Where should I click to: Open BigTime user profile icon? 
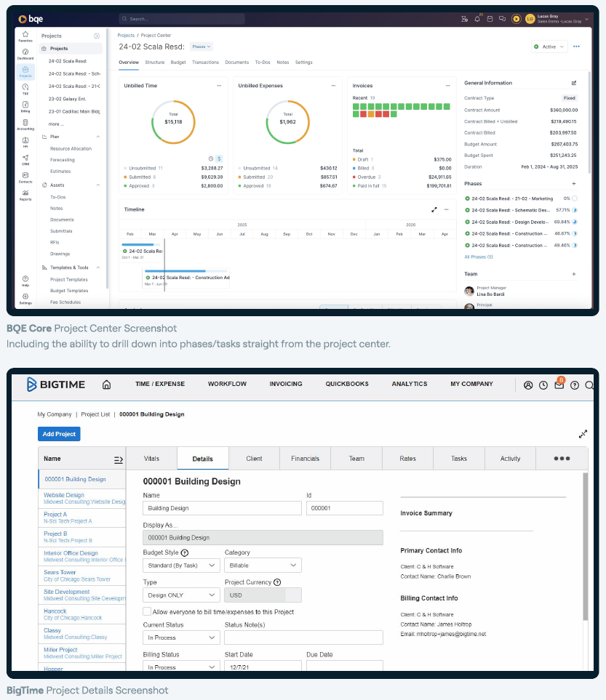528,385
